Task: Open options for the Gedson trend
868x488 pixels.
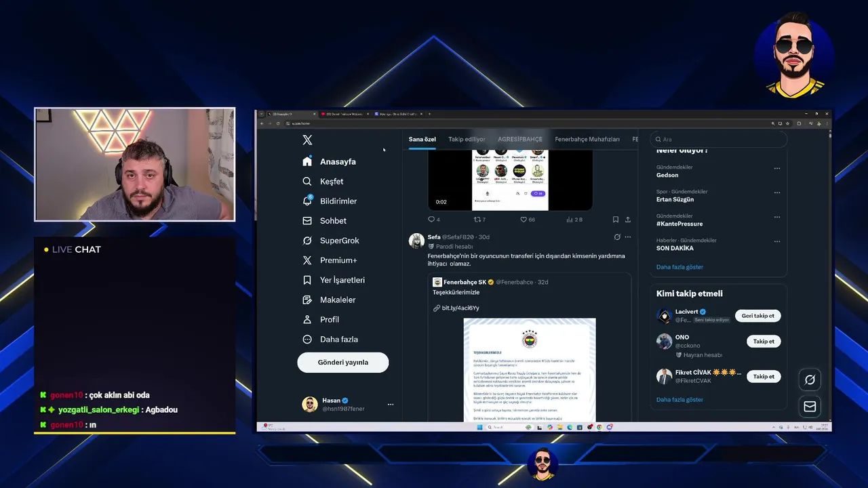Action: [x=777, y=168]
